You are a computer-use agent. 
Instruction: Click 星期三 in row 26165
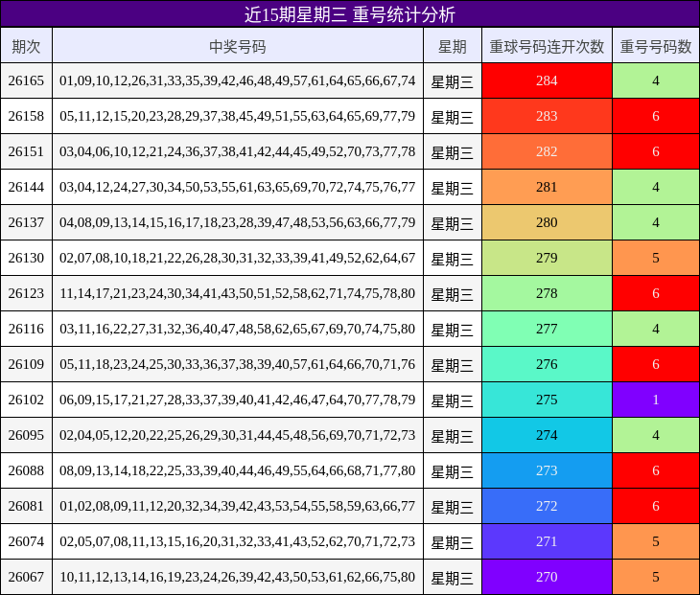[x=453, y=81]
